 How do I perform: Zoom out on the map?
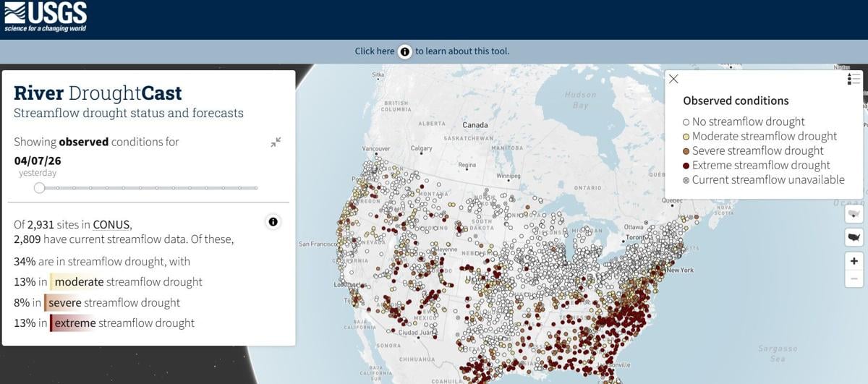click(854, 279)
